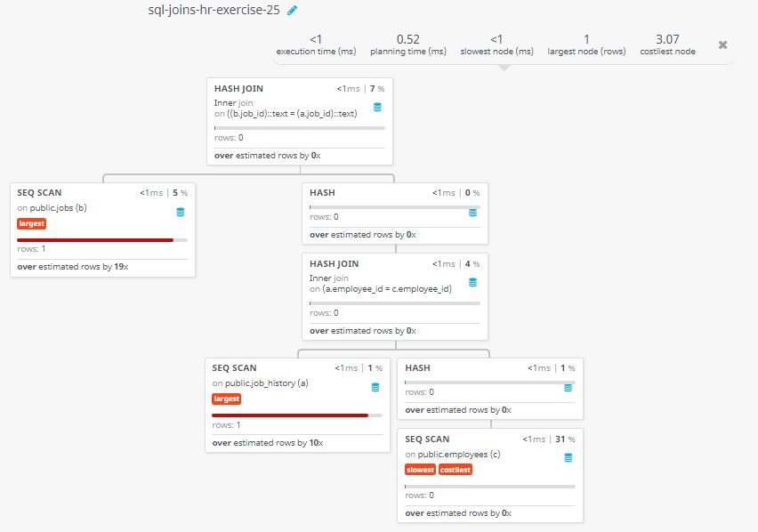The height and width of the screenshot is (532, 758).
Task: Click the 'costliest' badge on employees node
Action: point(456,470)
